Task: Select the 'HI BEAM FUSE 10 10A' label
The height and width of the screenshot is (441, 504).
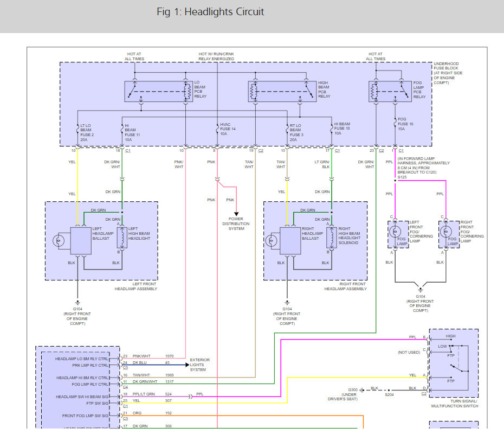Action: [342, 129]
